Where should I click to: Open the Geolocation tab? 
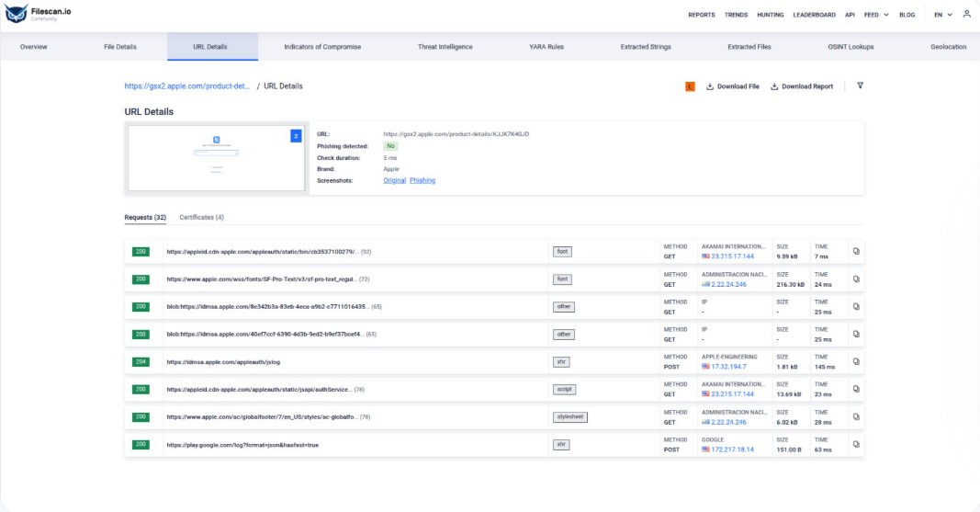[x=948, y=47]
